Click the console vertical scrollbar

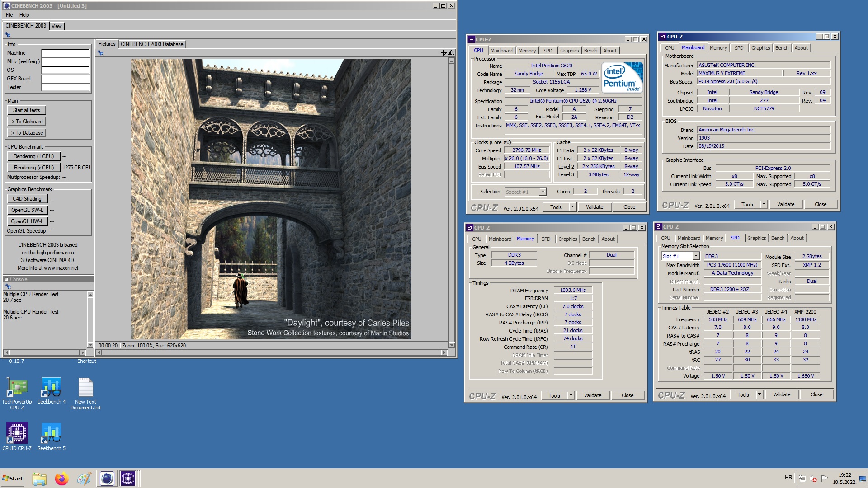point(90,319)
